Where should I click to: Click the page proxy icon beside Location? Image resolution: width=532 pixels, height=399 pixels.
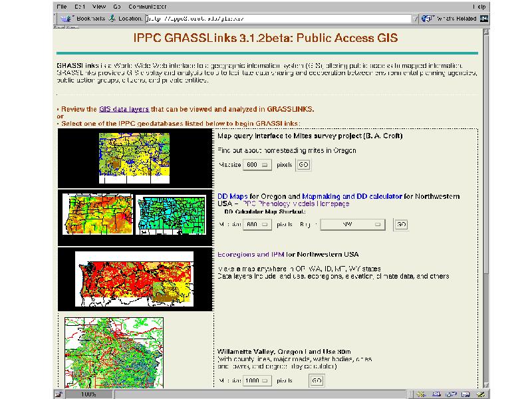pyautogui.click(x=112, y=19)
